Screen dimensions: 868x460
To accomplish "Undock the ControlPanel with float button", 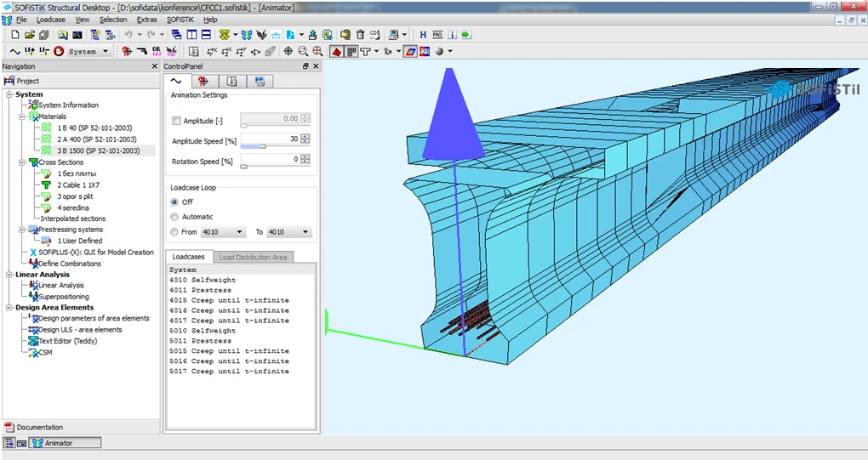I will pos(306,65).
